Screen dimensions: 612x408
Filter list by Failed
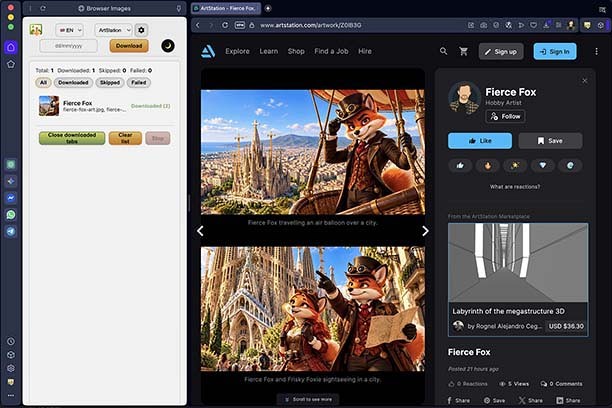139,82
